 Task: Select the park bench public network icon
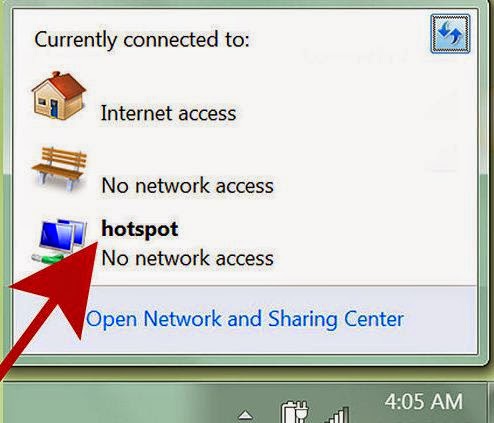tap(59, 169)
